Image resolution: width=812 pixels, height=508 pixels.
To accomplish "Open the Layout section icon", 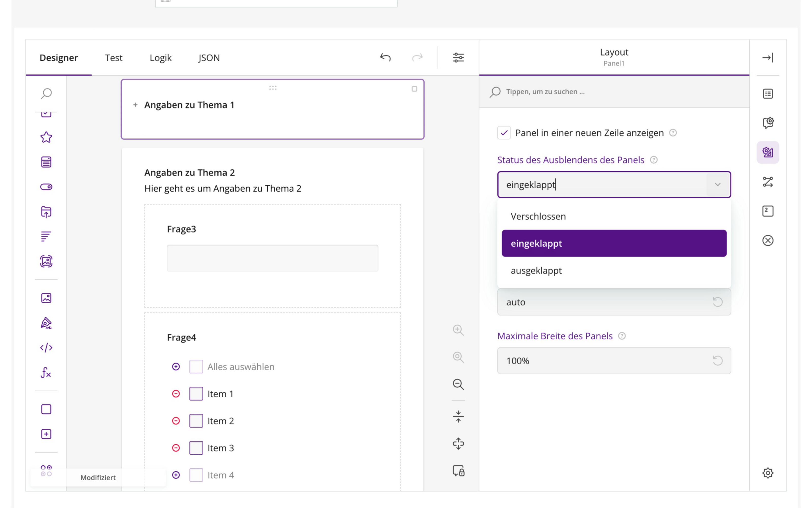I will [x=768, y=152].
